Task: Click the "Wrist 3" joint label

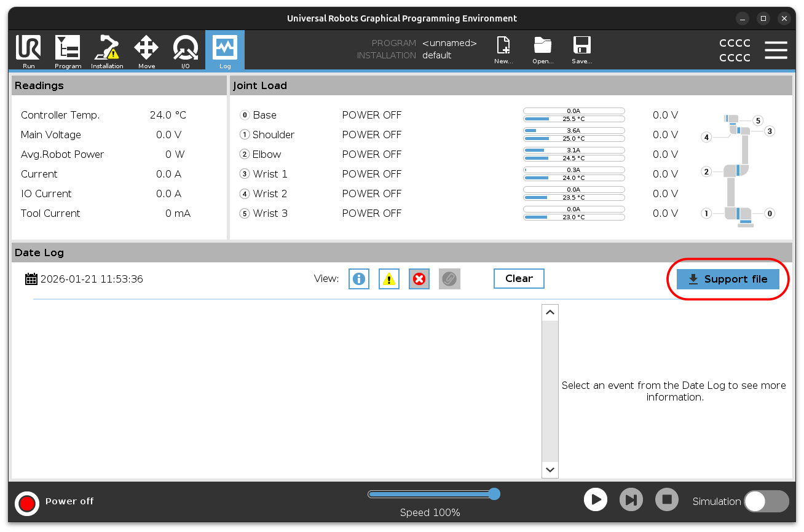Action: [x=270, y=213]
